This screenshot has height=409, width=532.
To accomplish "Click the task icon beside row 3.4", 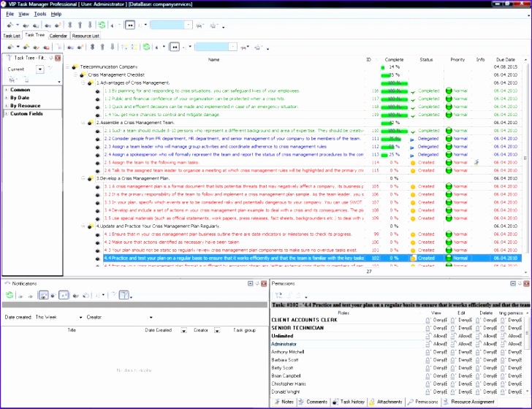I will coord(98,210).
